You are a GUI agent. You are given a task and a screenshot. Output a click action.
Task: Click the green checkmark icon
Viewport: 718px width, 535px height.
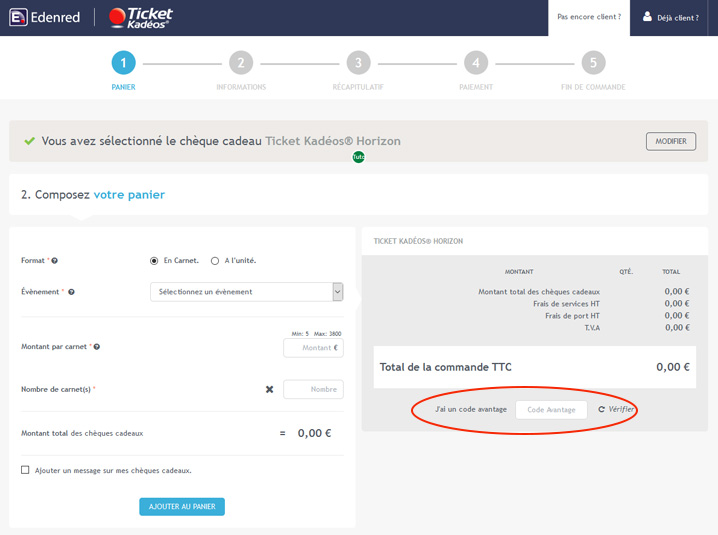click(x=30, y=141)
